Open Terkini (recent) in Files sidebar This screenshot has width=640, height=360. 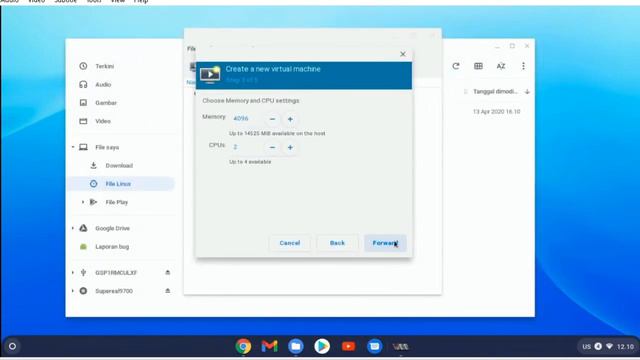[x=104, y=66]
